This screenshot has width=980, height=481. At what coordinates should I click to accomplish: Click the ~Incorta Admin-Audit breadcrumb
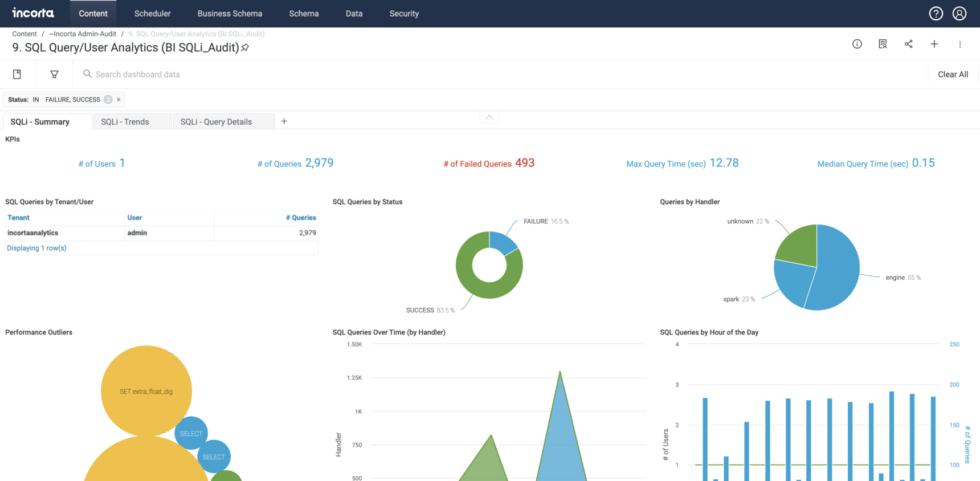pos(83,34)
